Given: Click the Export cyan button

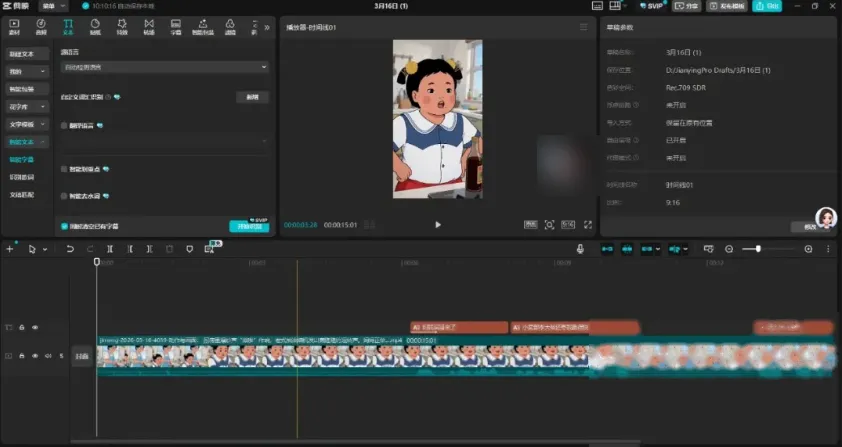Looking at the screenshot, I should click(x=767, y=6).
